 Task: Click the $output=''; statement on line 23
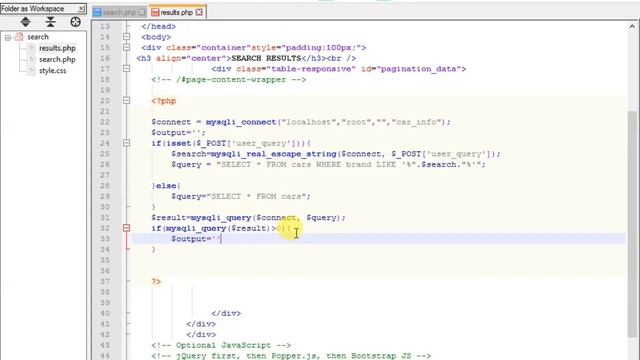(178, 133)
